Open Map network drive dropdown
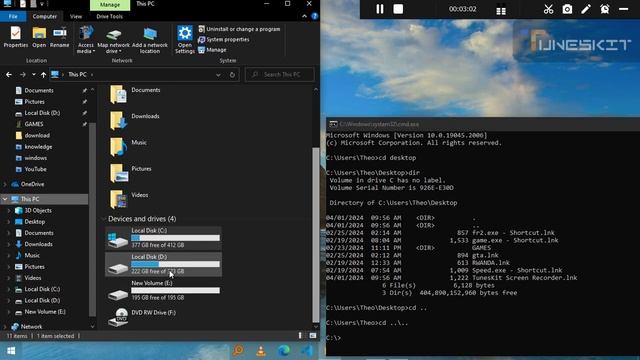Image resolution: width=640 pixels, height=360 pixels. [x=113, y=40]
